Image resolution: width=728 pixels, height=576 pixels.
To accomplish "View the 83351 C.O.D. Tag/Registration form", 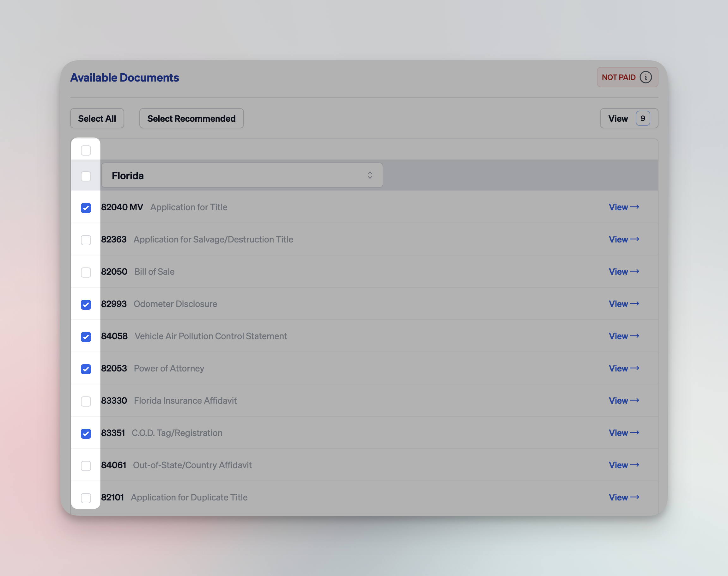I will [x=624, y=433].
